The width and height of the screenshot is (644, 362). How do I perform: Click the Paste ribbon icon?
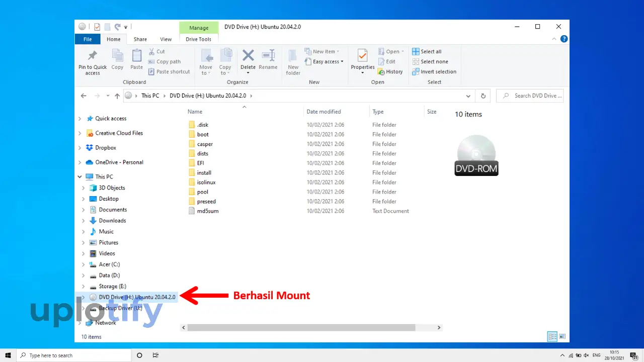137,55
